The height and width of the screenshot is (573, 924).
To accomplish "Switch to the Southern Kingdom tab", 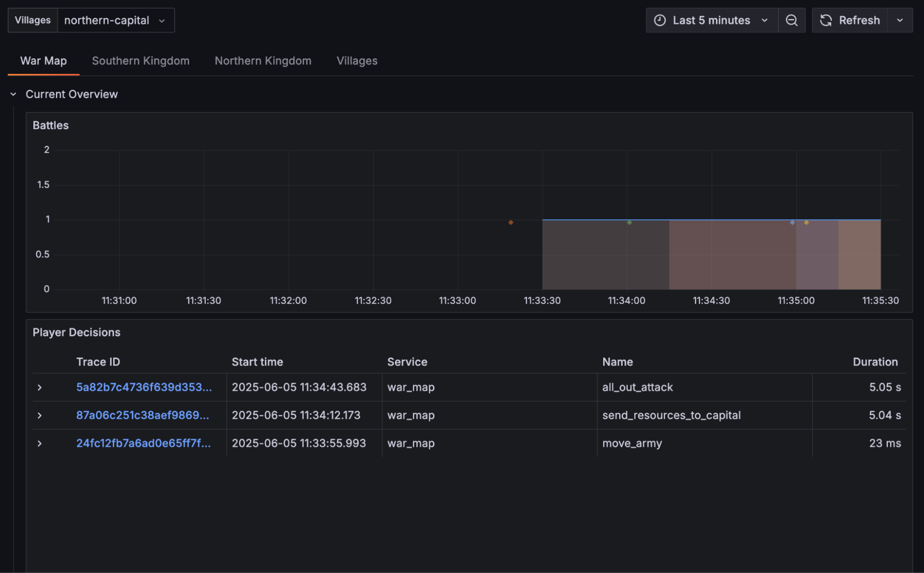I will point(141,61).
